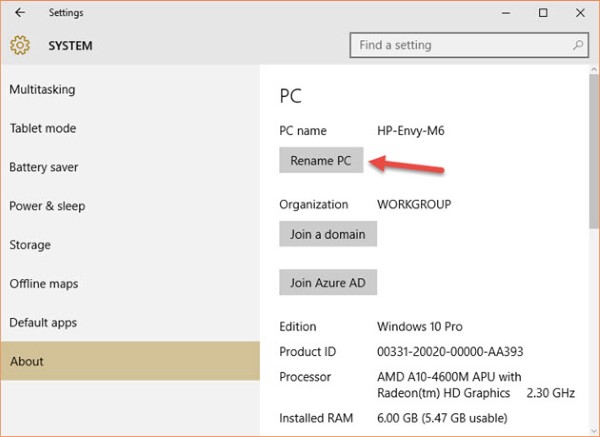Screen dimensions: 600x437
Task: Select Tablet mode in the sidebar
Action: (x=42, y=129)
